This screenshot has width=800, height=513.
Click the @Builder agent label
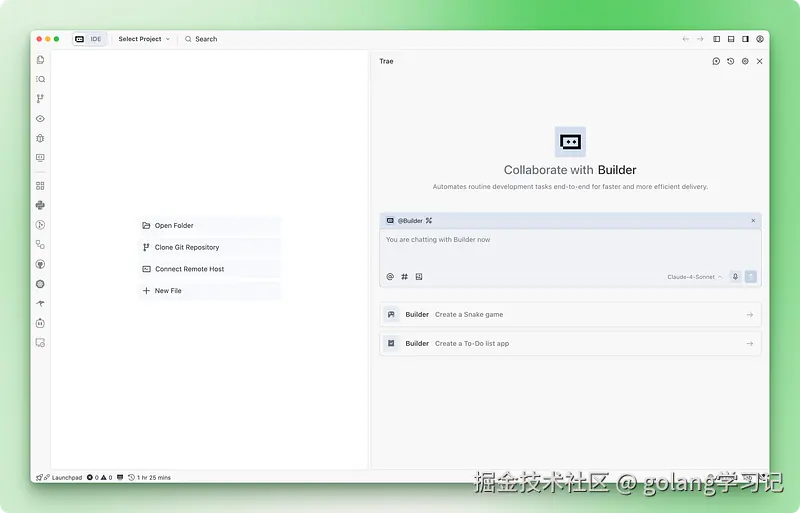[410, 221]
